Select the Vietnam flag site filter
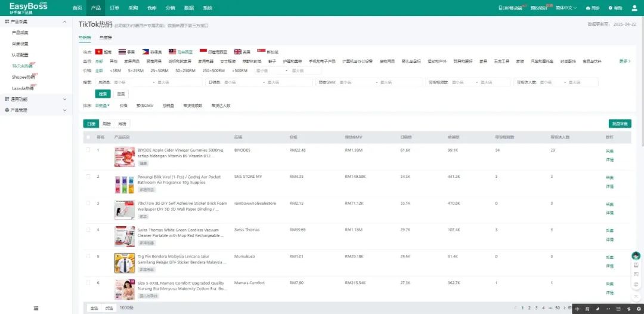Image resolution: width=644 pixels, height=314 pixels. [99, 52]
